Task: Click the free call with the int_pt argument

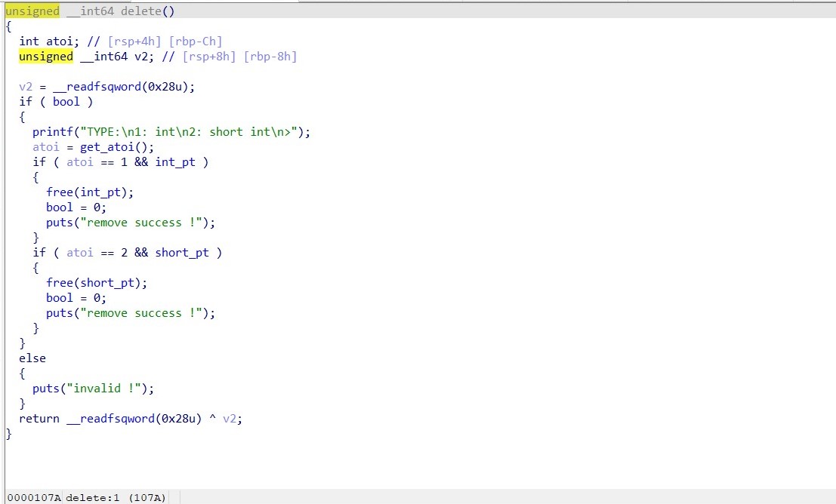Action: (x=59, y=192)
